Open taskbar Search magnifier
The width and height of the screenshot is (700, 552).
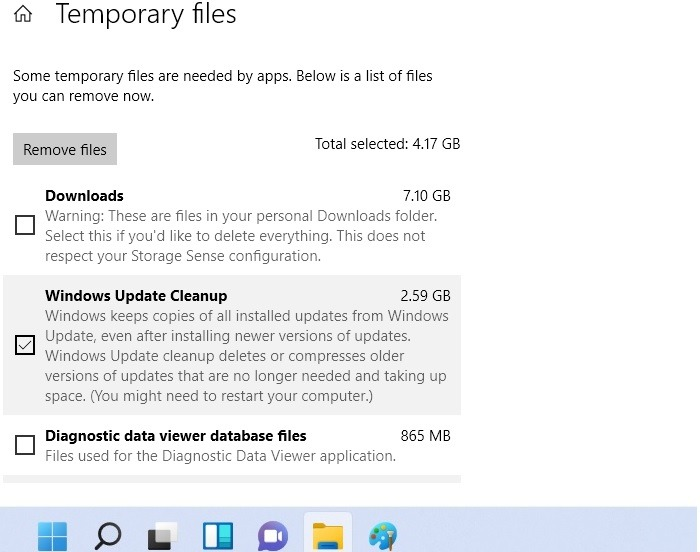point(108,535)
